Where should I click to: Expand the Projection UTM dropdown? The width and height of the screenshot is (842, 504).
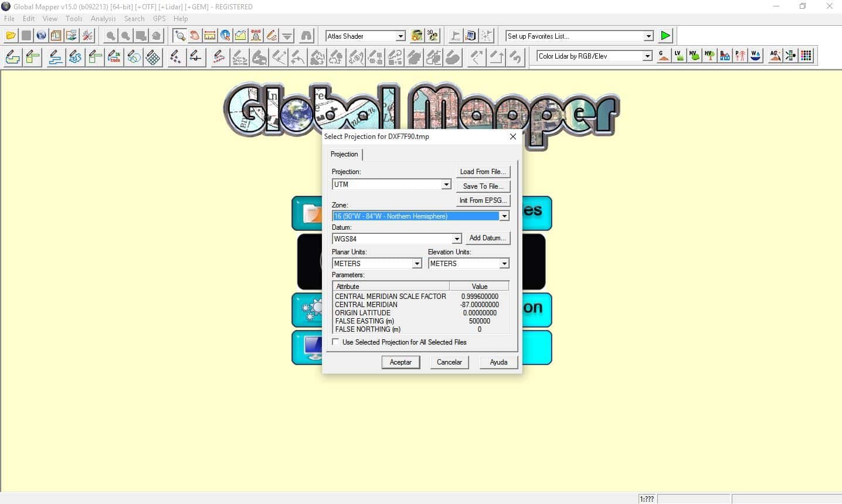446,185
